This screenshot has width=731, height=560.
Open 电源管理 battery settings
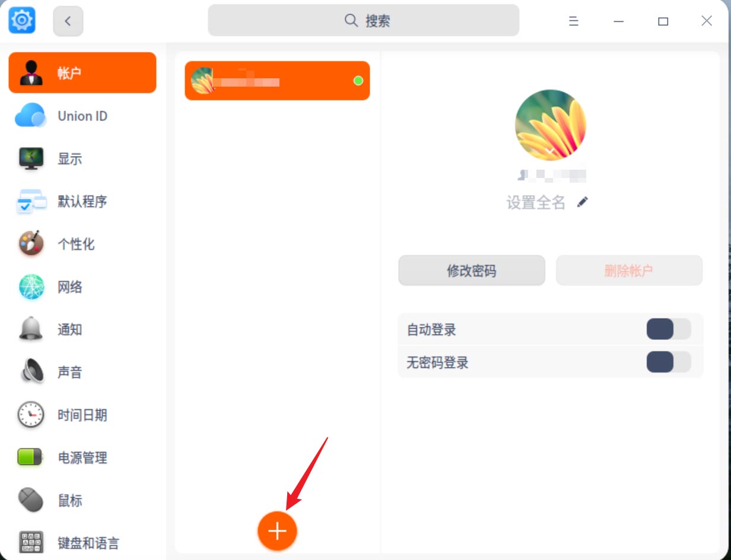point(82,457)
